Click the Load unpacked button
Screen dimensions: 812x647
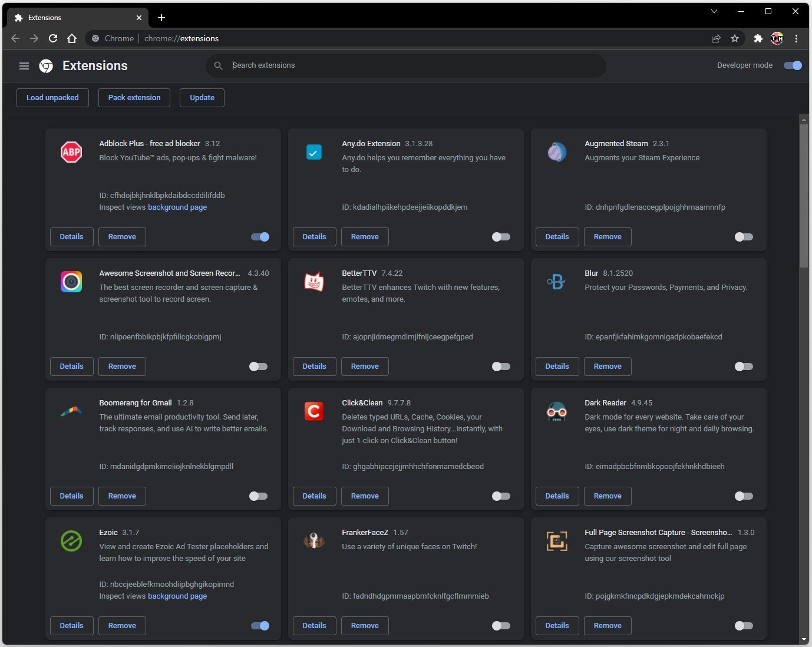(x=52, y=98)
